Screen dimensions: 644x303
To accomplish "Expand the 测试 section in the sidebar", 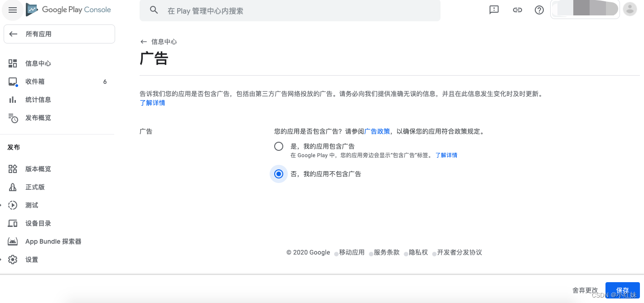I will [31, 205].
